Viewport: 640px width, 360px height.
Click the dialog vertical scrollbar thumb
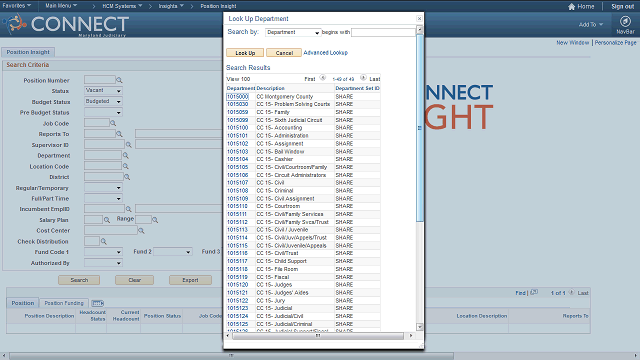419,128
